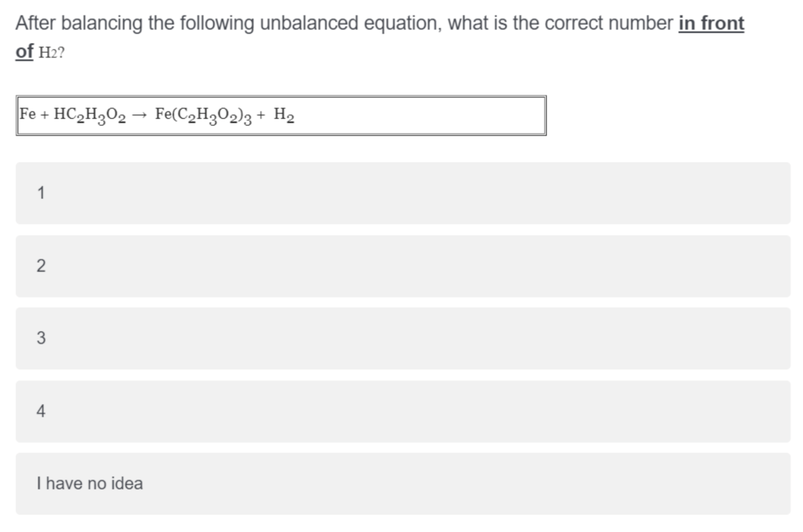Click the H2 product ending the equation
This screenshot has width=803, height=532.
[284, 114]
